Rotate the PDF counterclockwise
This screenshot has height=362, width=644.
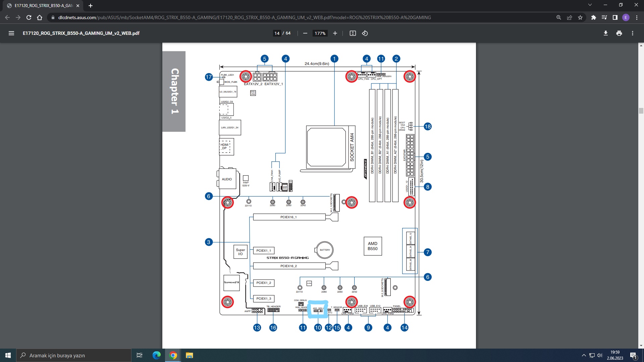pos(365,33)
